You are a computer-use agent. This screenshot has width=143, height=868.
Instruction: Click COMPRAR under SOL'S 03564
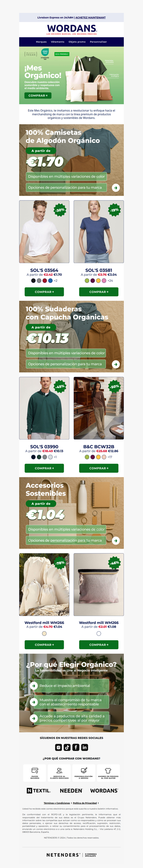(44, 292)
